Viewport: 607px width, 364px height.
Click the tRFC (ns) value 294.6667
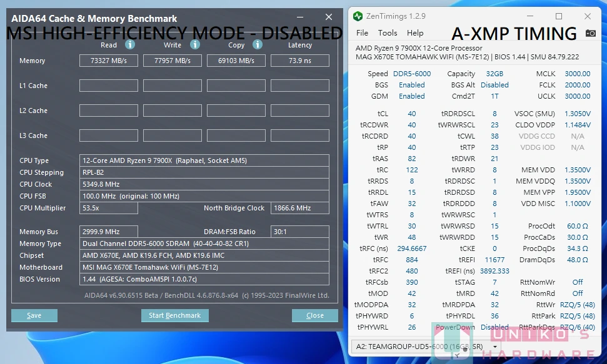coord(412,248)
